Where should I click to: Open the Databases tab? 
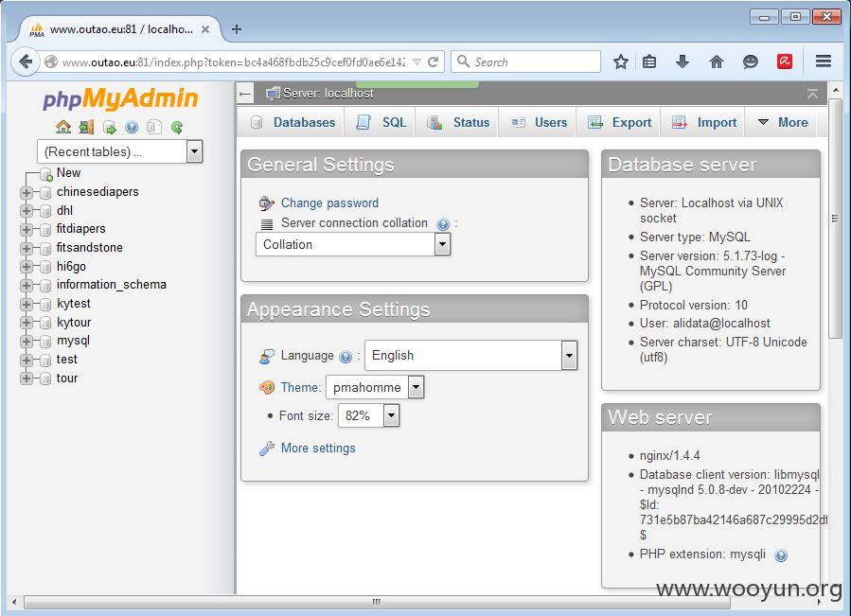292,123
